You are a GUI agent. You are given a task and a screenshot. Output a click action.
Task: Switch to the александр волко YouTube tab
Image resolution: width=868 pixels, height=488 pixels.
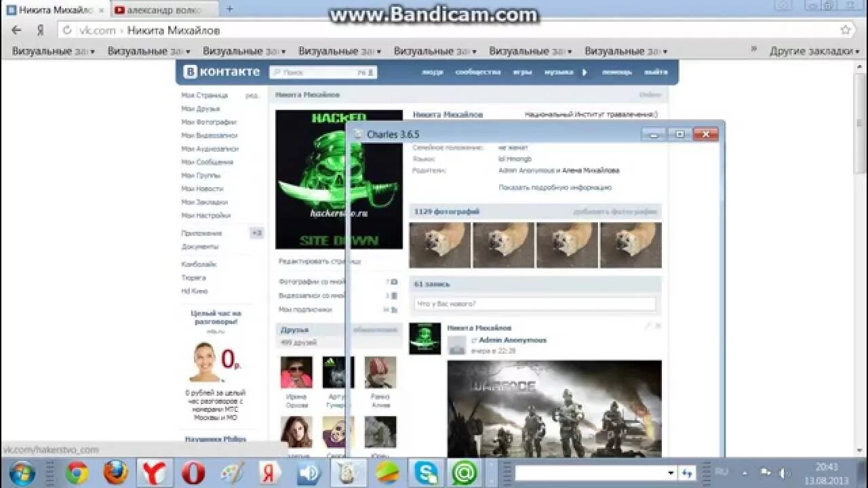165,9
